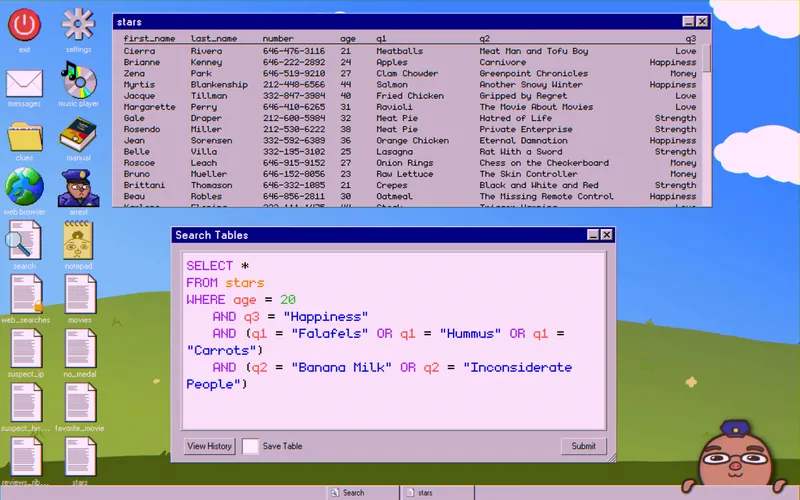
Task: Open the search magnifier icon
Action: tap(24, 240)
